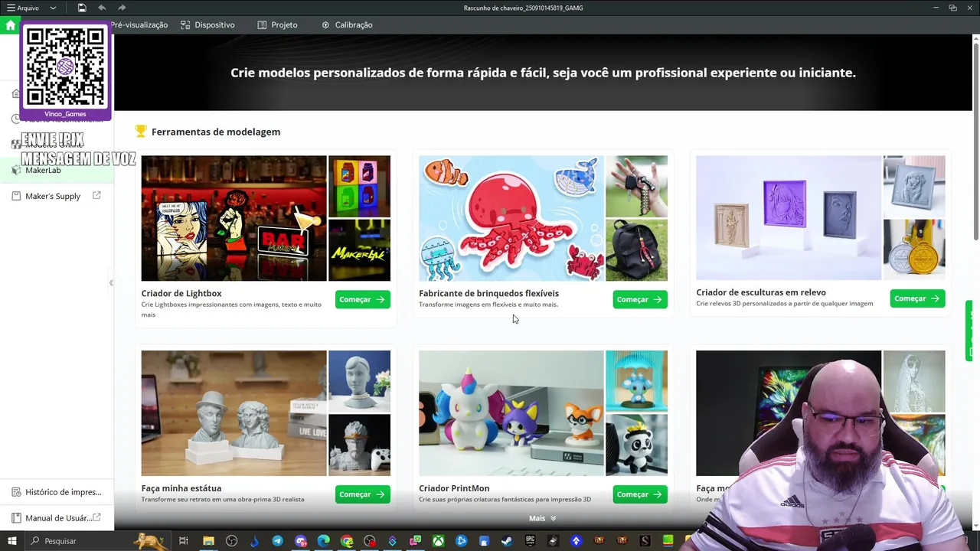The width and height of the screenshot is (980, 551).
Task: Expand the dropdown arrow beside Arquivo
Action: [x=53, y=8]
